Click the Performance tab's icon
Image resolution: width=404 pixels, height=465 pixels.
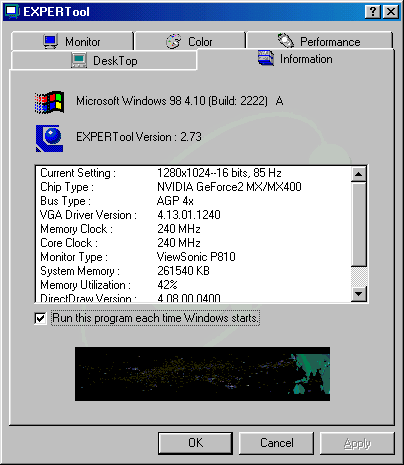coord(286,41)
